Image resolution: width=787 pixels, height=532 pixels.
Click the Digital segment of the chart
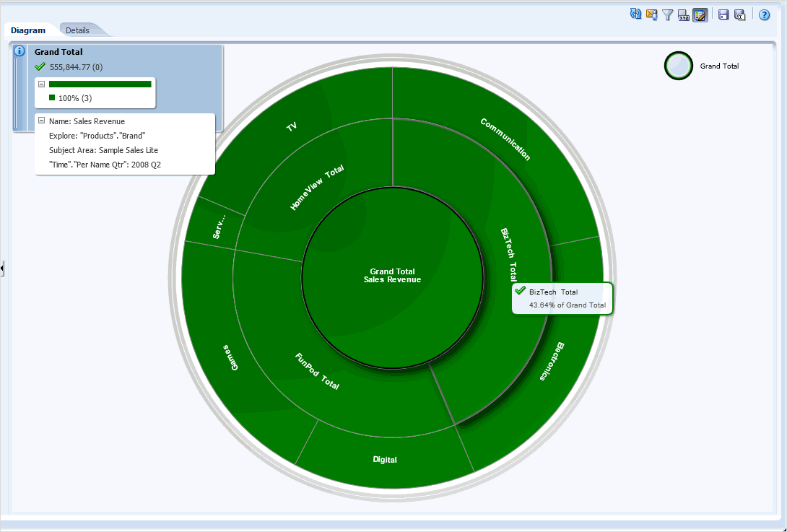click(385, 459)
